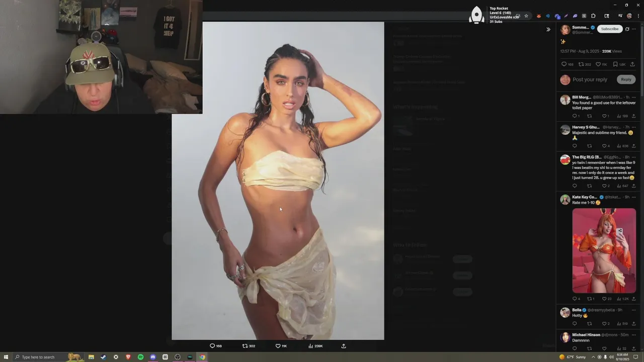
Task: Open the Extensions puzzle icon in Chrome
Action: tap(593, 16)
